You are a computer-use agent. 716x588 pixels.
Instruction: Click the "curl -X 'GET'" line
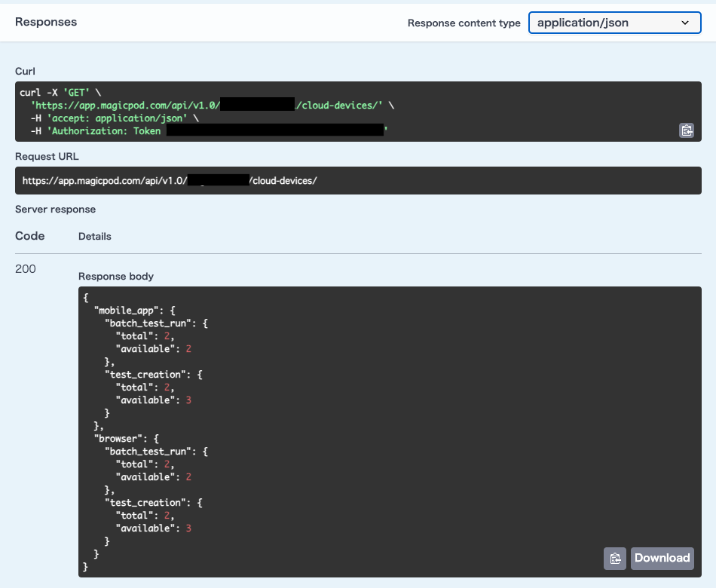click(60, 92)
